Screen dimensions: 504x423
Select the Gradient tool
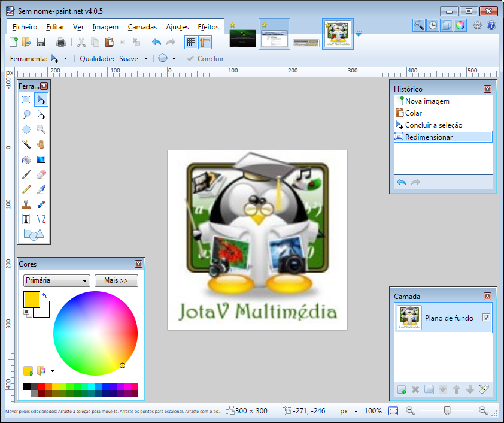point(41,159)
